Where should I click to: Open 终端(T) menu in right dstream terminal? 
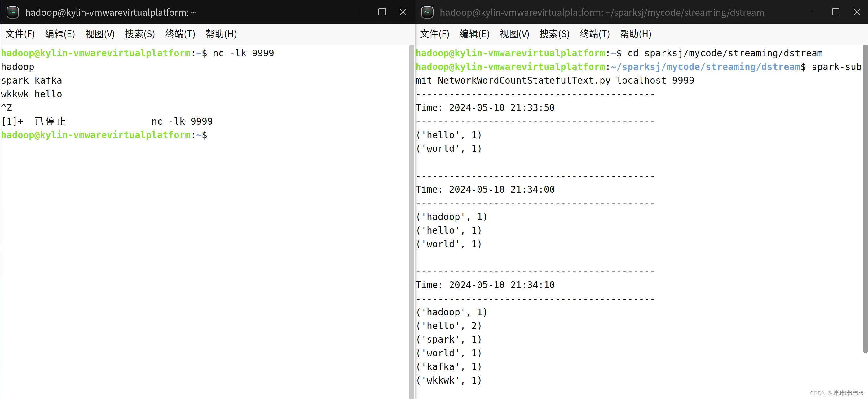594,34
